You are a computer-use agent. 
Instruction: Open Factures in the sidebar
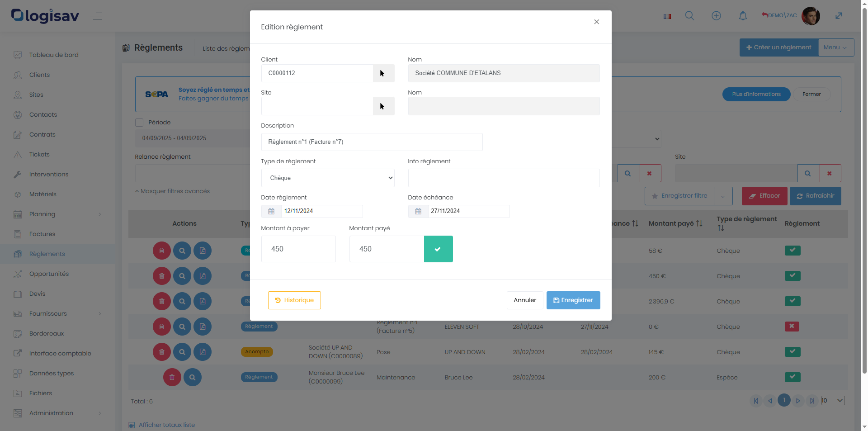(42, 234)
